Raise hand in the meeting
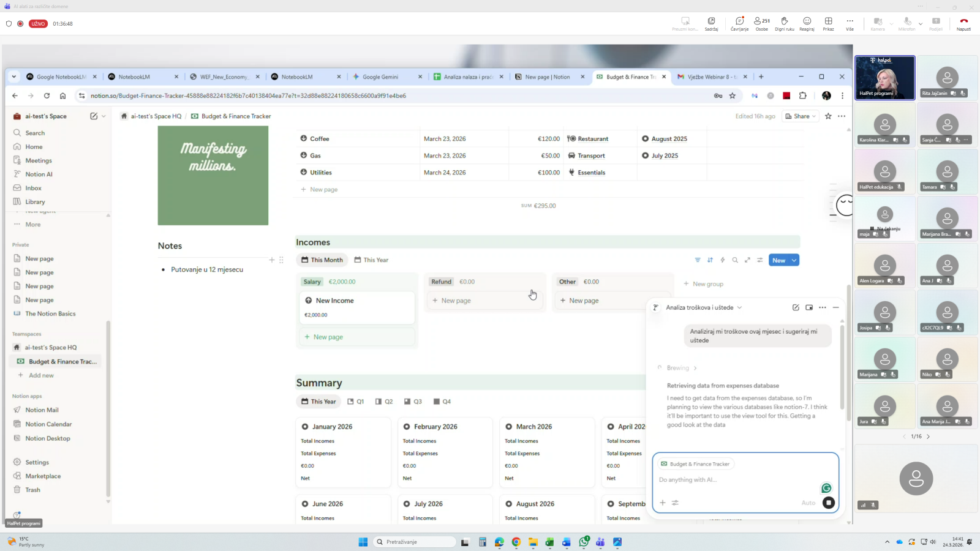This screenshot has height=551, width=980. [x=784, y=23]
